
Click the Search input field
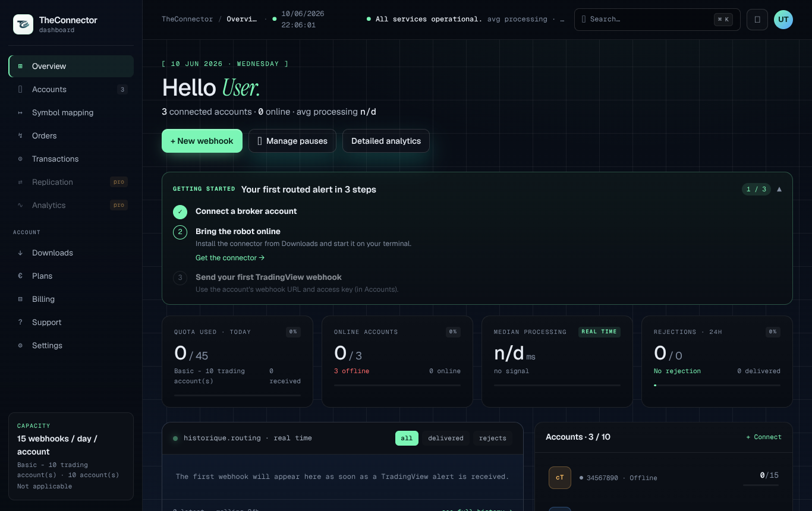click(657, 19)
